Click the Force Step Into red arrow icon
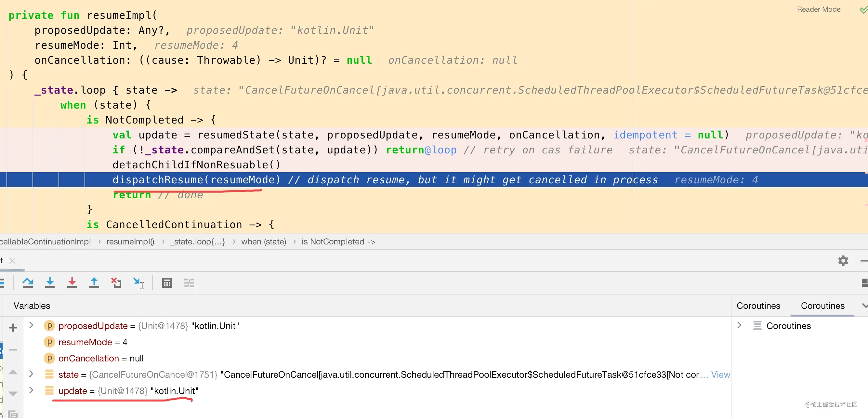The image size is (868, 418). 72,282
